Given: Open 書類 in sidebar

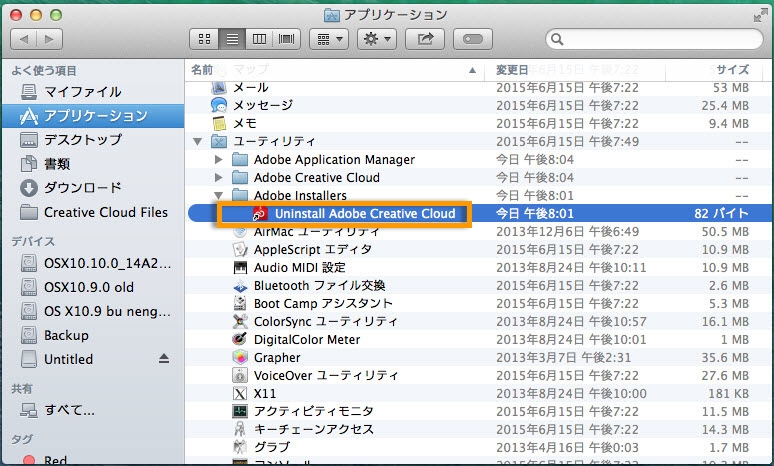Looking at the screenshot, I should tap(93, 163).
